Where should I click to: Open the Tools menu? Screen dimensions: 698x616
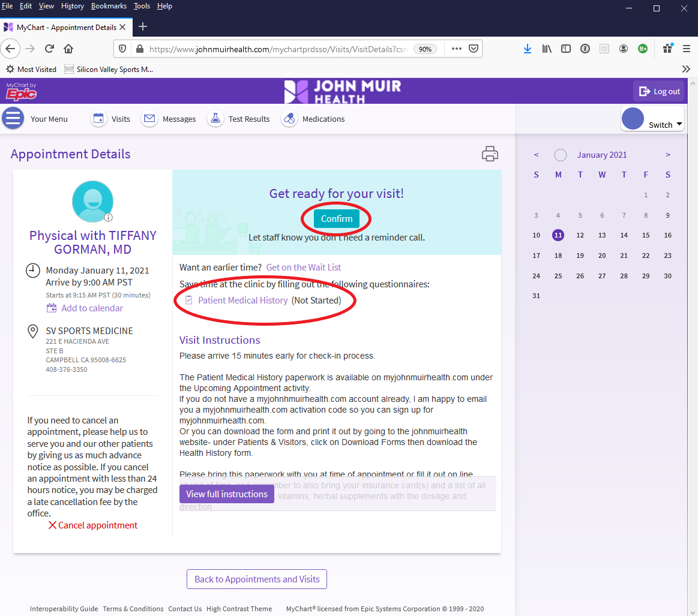(142, 6)
